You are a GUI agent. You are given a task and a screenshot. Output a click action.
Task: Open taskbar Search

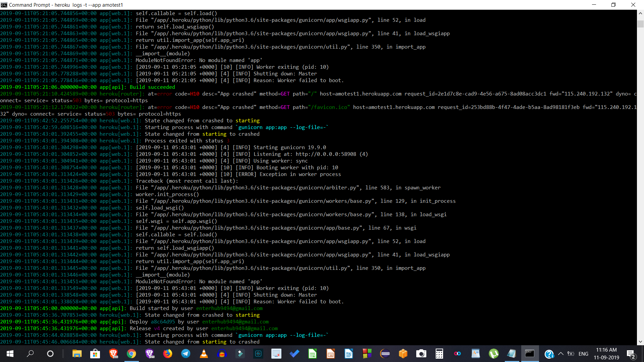(x=30, y=354)
